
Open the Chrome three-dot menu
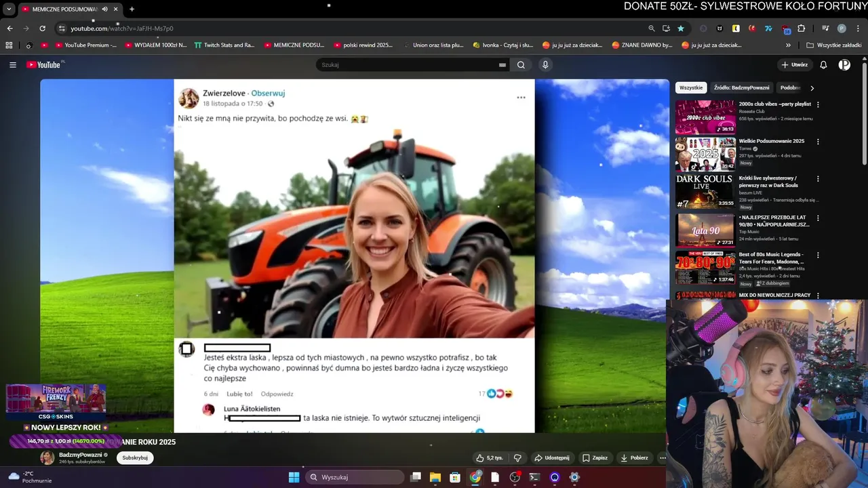(858, 28)
